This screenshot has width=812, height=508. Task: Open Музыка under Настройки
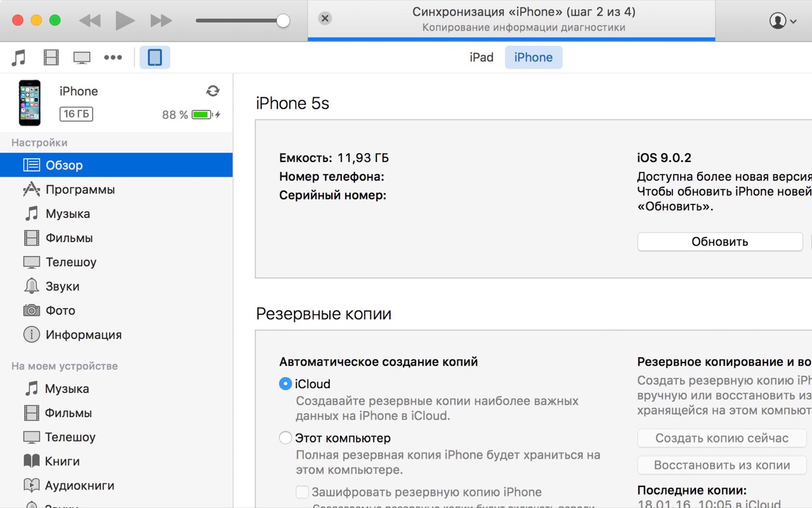pyautogui.click(x=116, y=213)
